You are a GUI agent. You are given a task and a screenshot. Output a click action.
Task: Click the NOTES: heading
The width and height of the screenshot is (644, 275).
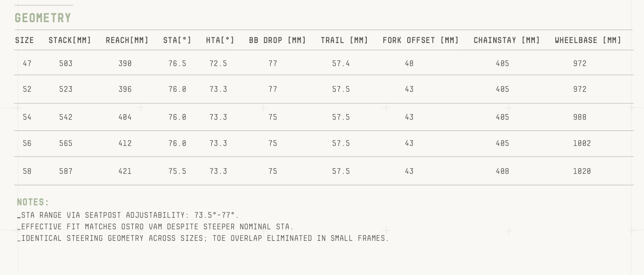pos(33,202)
